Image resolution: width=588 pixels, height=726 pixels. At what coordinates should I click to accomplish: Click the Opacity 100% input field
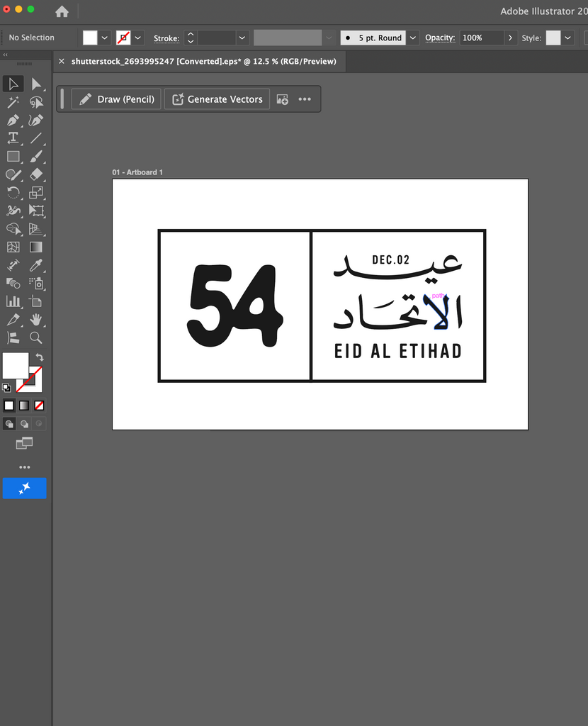tap(481, 38)
